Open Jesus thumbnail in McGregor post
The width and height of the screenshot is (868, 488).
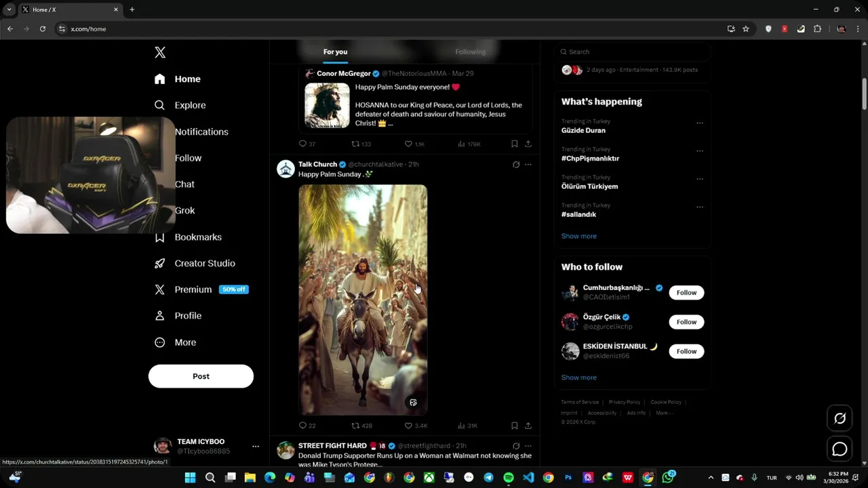pyautogui.click(x=327, y=106)
